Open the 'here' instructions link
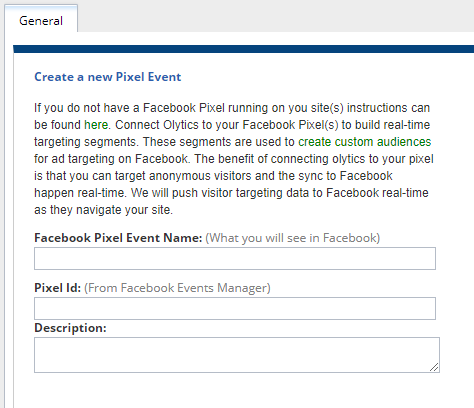Image resolution: width=474 pixels, height=408 pixels. click(x=96, y=125)
